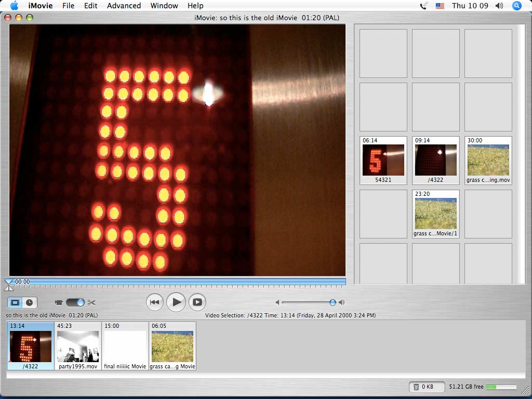Click the scissors edit mode icon
The height and width of the screenshot is (399, 532).
coord(91,302)
